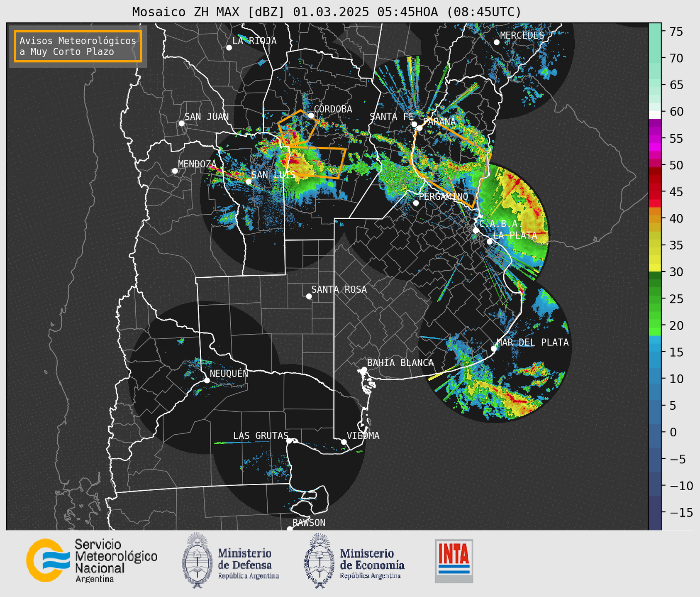Click the LA RIOJA city marker

pyautogui.click(x=229, y=48)
